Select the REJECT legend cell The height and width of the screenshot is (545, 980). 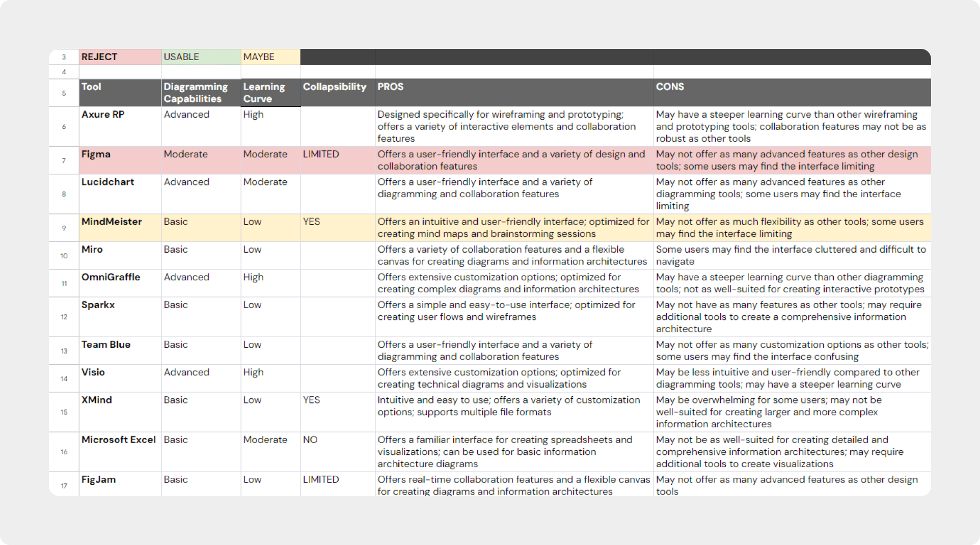[120, 57]
